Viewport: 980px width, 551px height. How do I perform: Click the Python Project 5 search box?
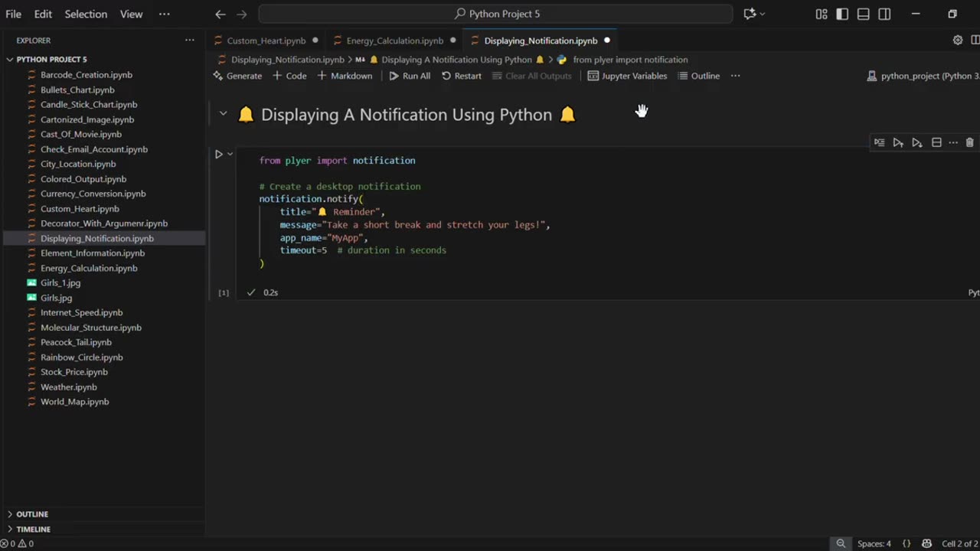click(495, 14)
